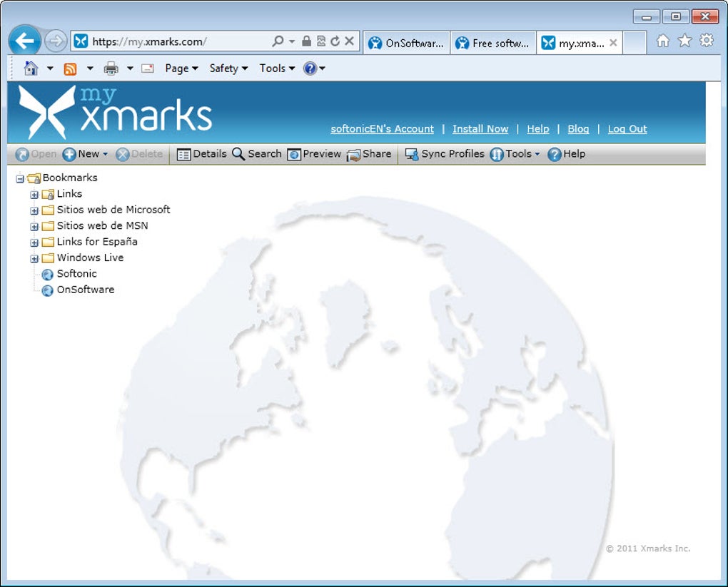728x587 pixels.
Task: Expand the Links for España folder
Action: tap(34, 243)
